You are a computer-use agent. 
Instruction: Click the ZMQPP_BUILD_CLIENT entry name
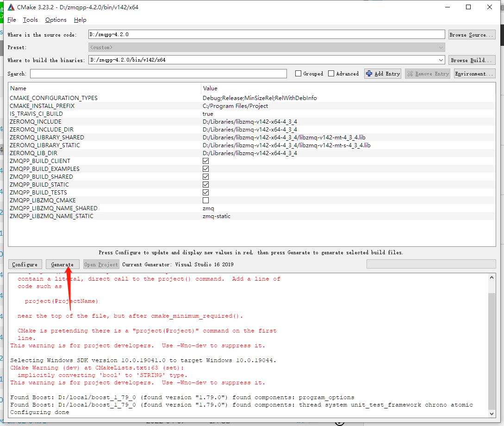[x=40, y=161]
